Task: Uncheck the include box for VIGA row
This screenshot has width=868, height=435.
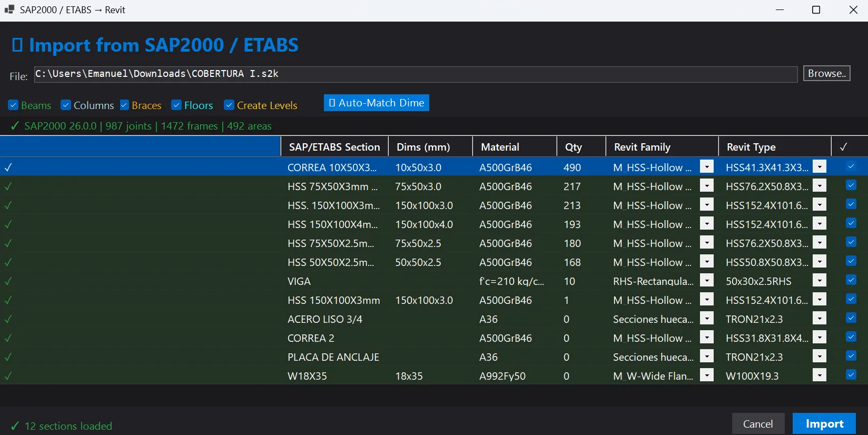Action: 851,280
